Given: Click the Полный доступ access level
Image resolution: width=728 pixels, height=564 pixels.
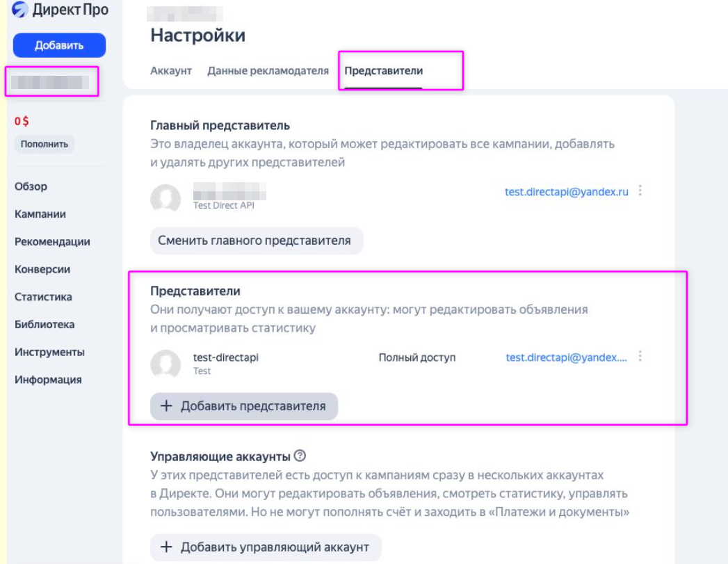Looking at the screenshot, I should coord(416,357).
